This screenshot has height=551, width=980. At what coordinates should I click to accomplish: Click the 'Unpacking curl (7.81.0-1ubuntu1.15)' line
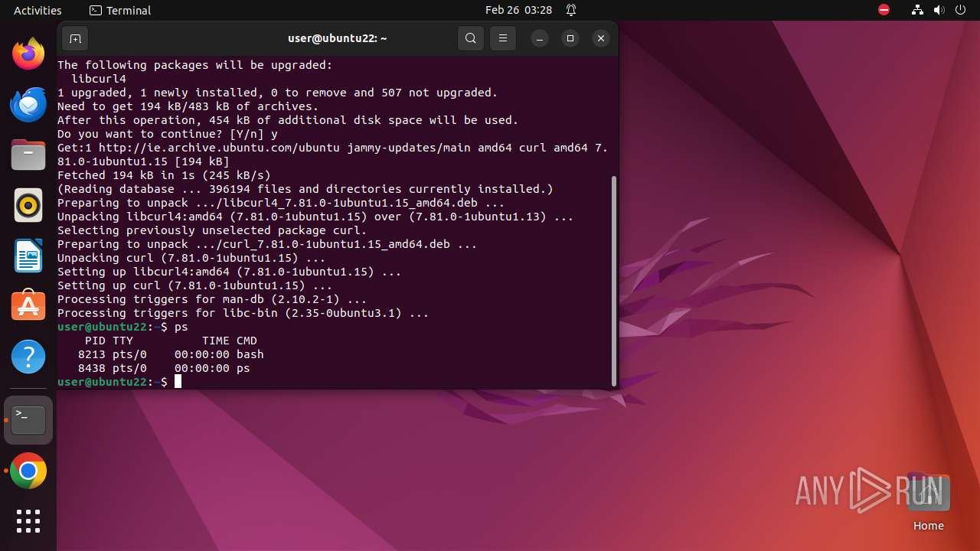pos(191,258)
